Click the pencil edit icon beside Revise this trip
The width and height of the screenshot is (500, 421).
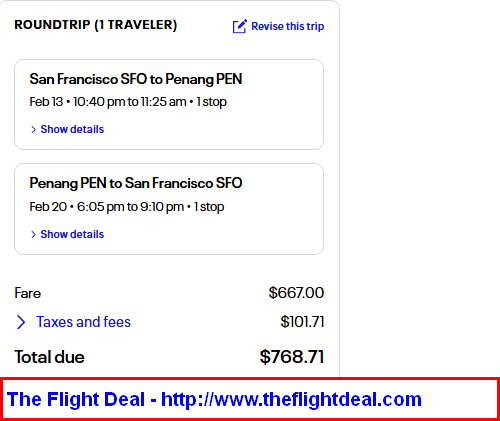click(x=239, y=26)
